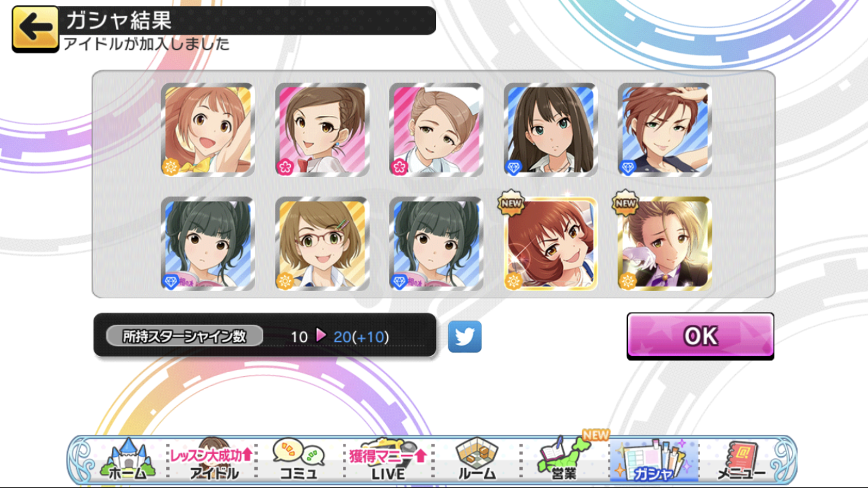Open コミュ speech bubble icon
This screenshot has height=488, width=868.
(x=299, y=459)
